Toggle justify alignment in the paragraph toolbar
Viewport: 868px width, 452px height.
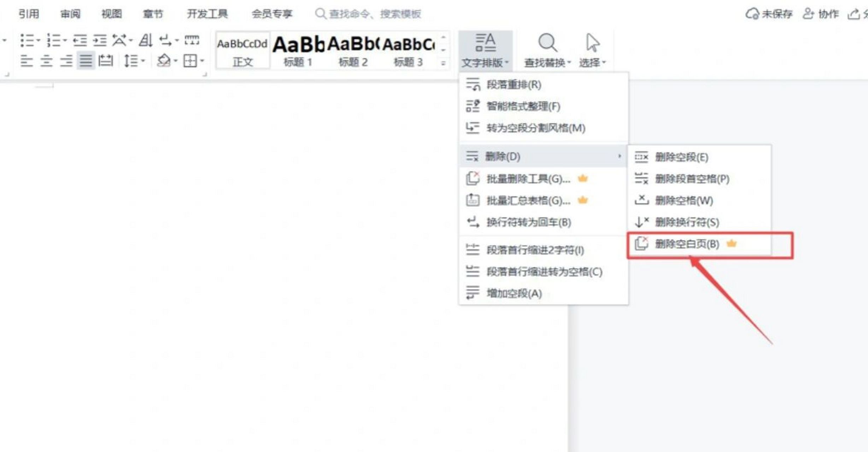pos(85,60)
